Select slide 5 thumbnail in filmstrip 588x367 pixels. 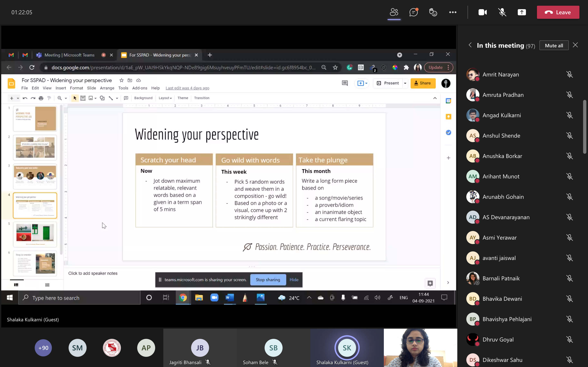click(x=35, y=234)
